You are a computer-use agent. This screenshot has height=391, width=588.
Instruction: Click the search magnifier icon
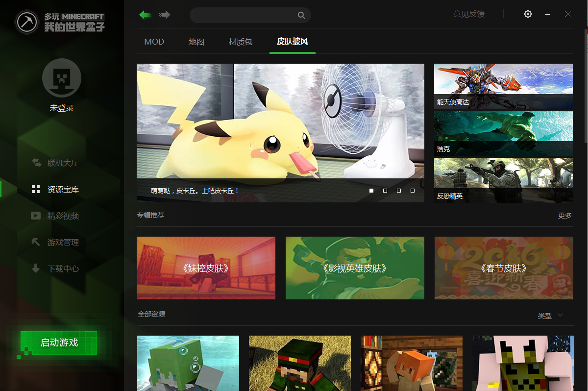301,15
